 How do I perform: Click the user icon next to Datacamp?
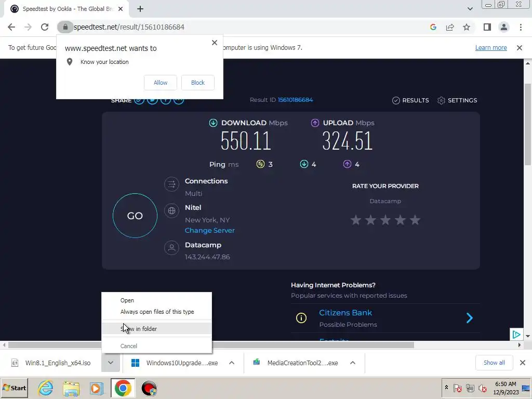pyautogui.click(x=171, y=248)
